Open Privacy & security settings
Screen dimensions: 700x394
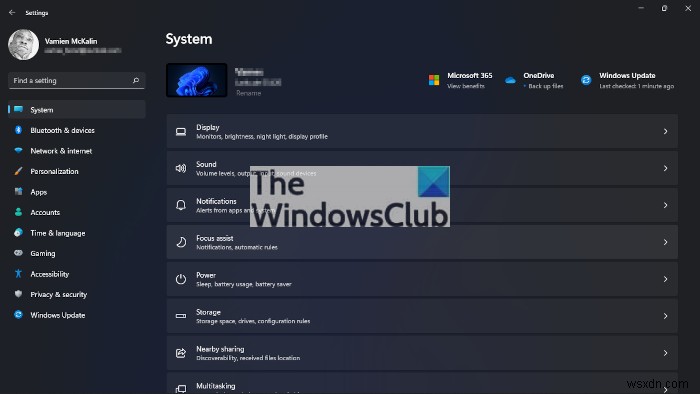77,294
